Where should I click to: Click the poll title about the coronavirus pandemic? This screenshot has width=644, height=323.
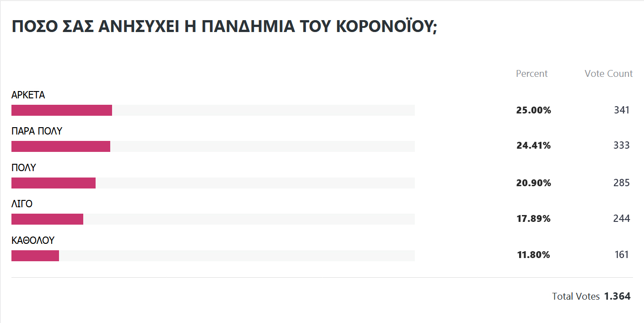224,27
